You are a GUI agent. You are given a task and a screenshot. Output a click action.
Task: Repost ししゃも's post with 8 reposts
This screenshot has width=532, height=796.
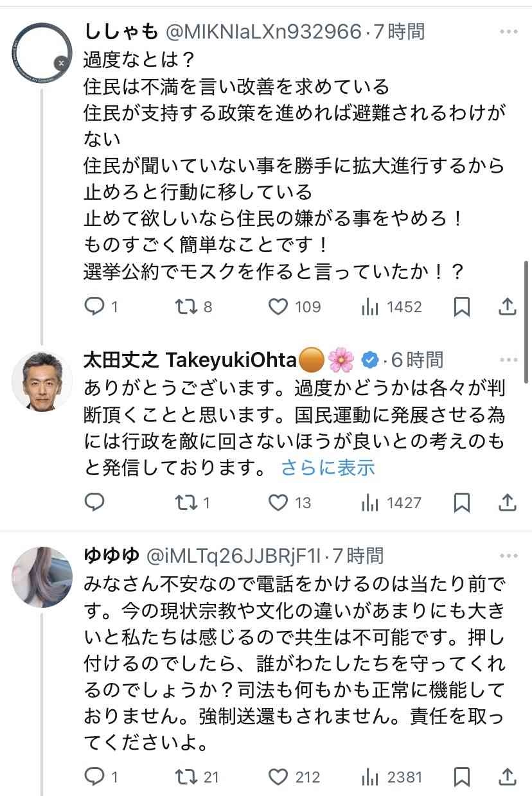coord(186,307)
